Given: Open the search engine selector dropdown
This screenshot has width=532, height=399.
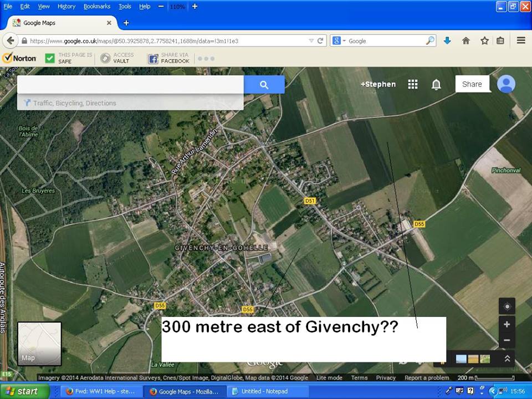Looking at the screenshot, I should coord(339,41).
